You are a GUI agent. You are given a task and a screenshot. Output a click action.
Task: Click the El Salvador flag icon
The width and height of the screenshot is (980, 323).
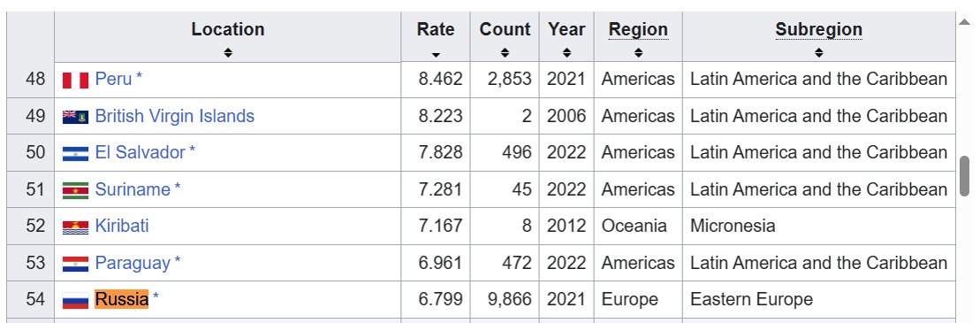pyautogui.click(x=75, y=153)
